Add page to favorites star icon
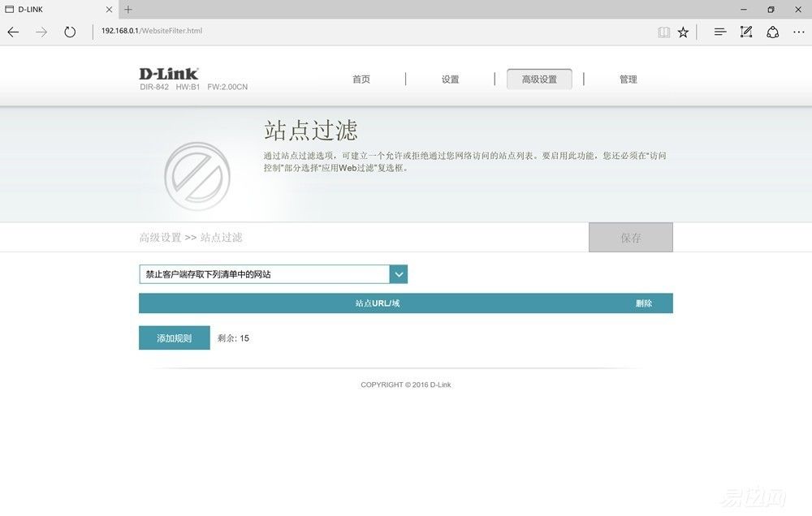812x516 pixels. click(683, 32)
